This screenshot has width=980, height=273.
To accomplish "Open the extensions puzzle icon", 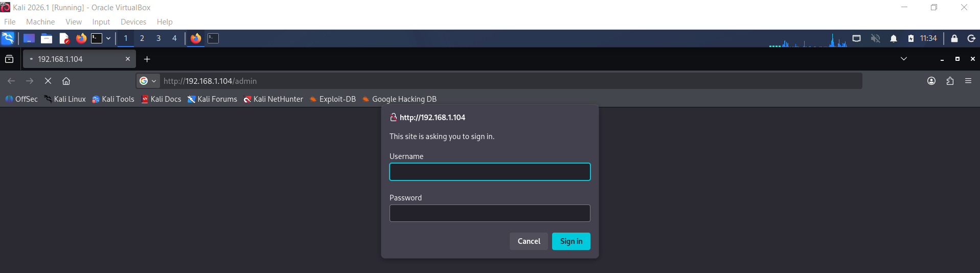I will 950,81.
